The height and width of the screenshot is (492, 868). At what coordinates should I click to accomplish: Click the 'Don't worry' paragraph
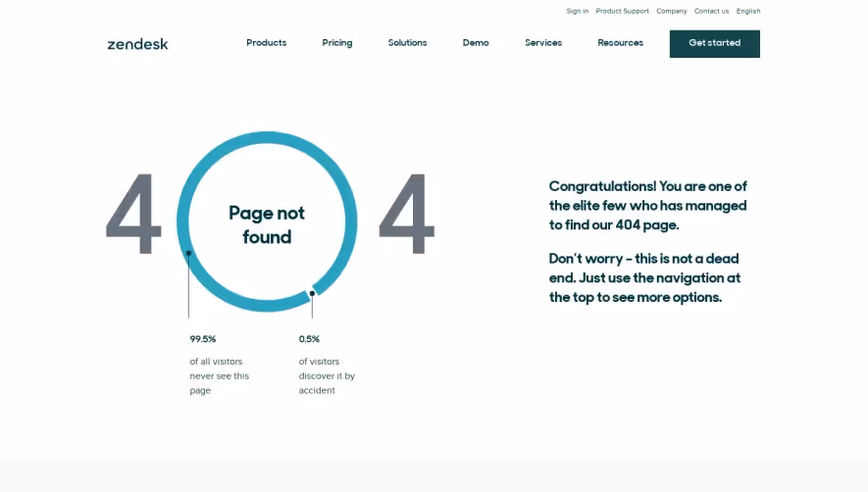[644, 277]
